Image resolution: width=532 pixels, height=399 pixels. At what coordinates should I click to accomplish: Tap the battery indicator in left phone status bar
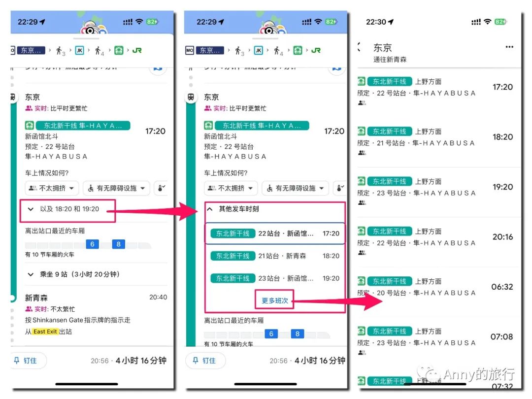(152, 22)
